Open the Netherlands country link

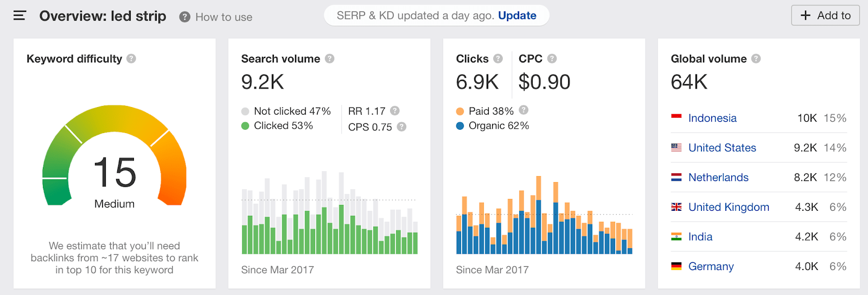coord(718,177)
